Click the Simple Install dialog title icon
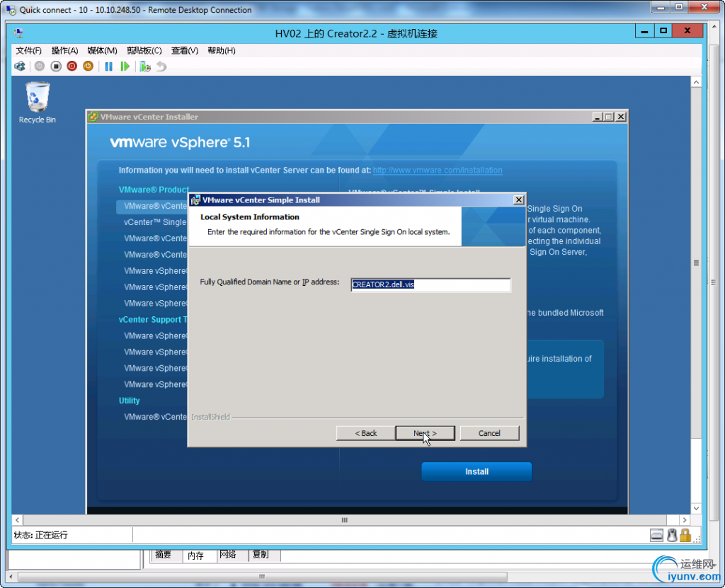This screenshot has width=725, height=588. coord(195,200)
